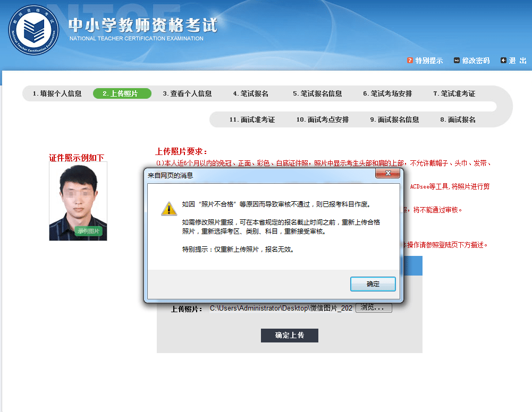Open the 1. 填报个人信息 step
This screenshot has width=532, height=412.
(x=56, y=93)
